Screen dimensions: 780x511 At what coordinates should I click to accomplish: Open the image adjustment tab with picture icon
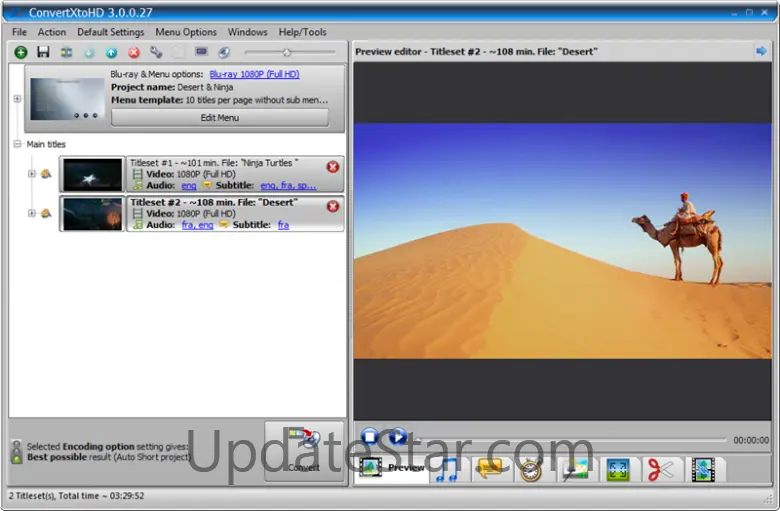(x=576, y=469)
